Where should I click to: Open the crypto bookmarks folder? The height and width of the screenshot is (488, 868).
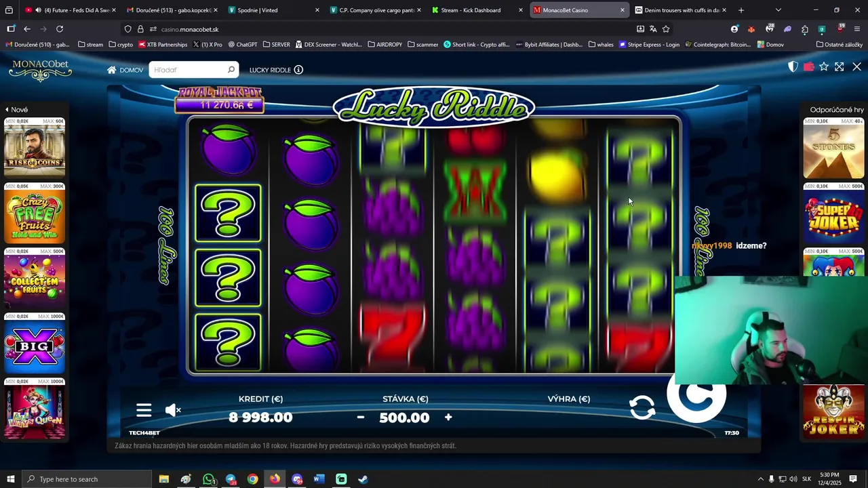121,45
